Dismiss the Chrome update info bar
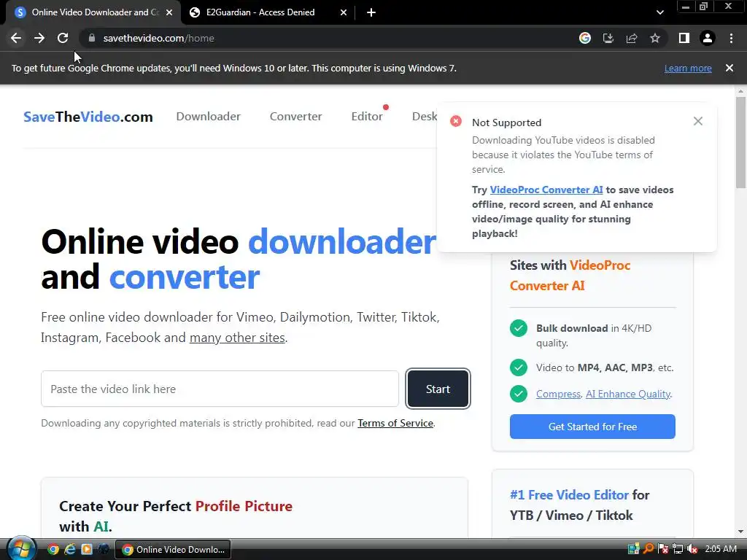The image size is (747, 560). click(729, 68)
